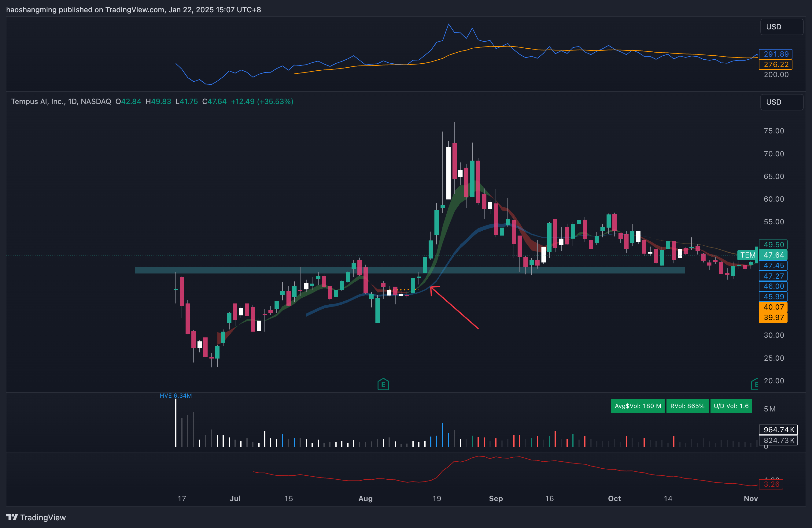Click the Sep label on time axis
This screenshot has width=812, height=528.
pos(496,498)
